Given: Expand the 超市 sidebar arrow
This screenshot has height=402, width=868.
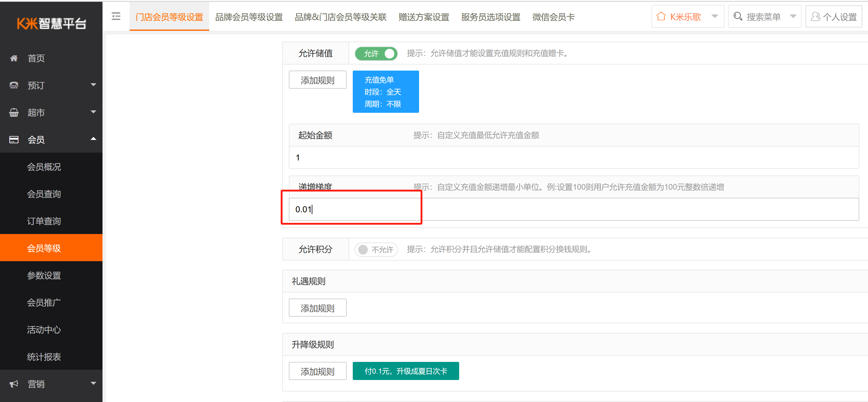Looking at the screenshot, I should [x=93, y=112].
